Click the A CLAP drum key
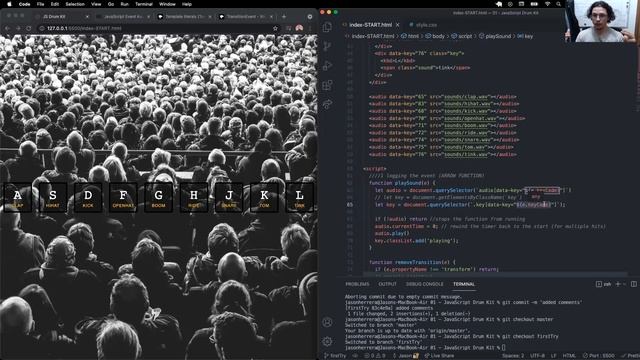The width and height of the screenshot is (640, 360). pyautogui.click(x=18, y=198)
